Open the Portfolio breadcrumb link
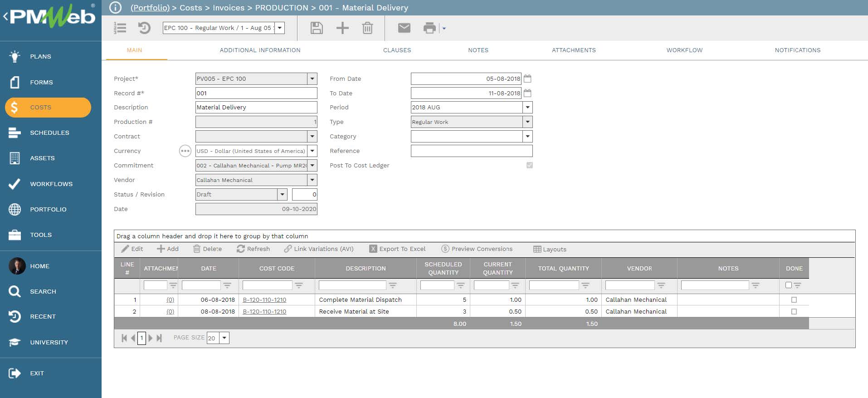This screenshot has width=868, height=398. click(x=150, y=8)
